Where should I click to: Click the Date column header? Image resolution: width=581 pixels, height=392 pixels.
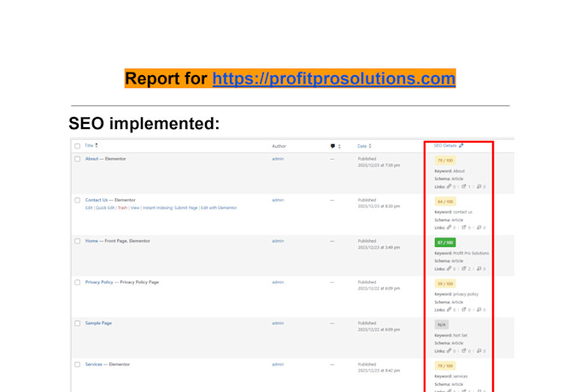pyautogui.click(x=362, y=146)
